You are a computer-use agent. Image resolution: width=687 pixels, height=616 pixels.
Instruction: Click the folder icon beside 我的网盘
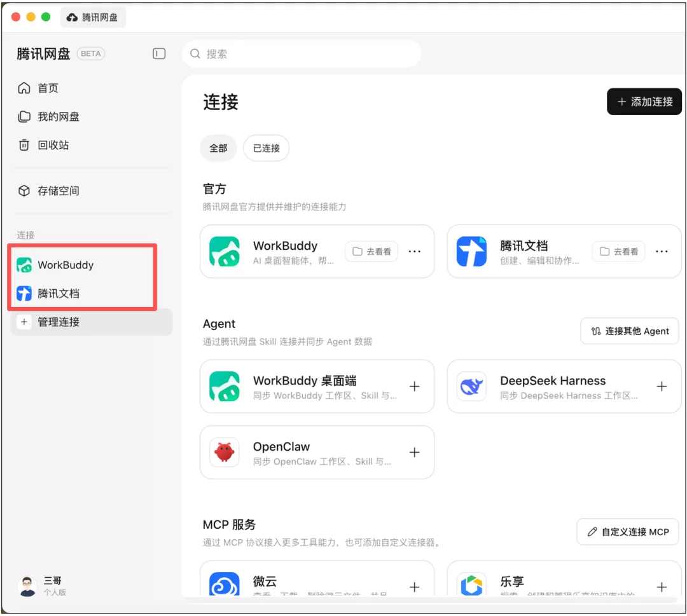pos(24,116)
